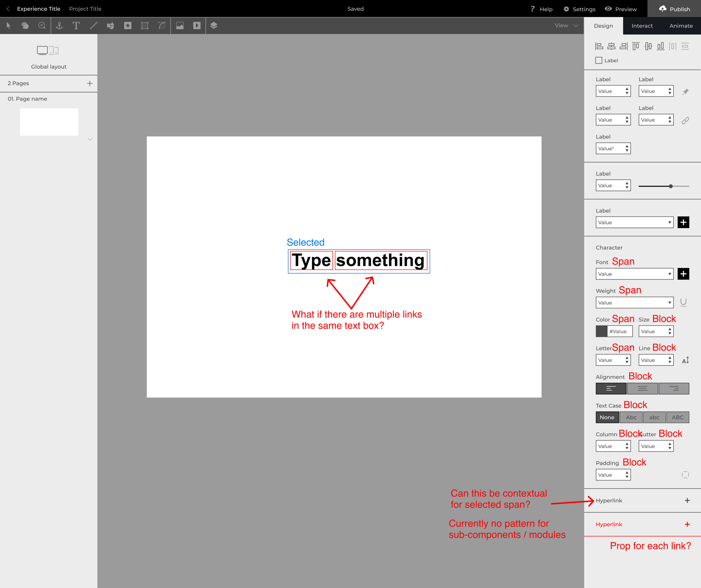Set text case to uppercase ABC
Viewport: 701px width, 588px height.
678,417
